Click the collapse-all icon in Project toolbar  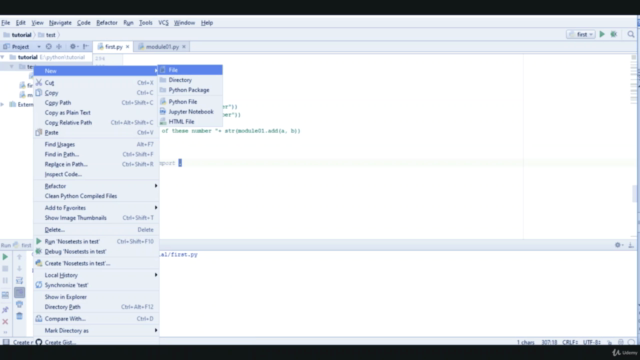[59, 47]
